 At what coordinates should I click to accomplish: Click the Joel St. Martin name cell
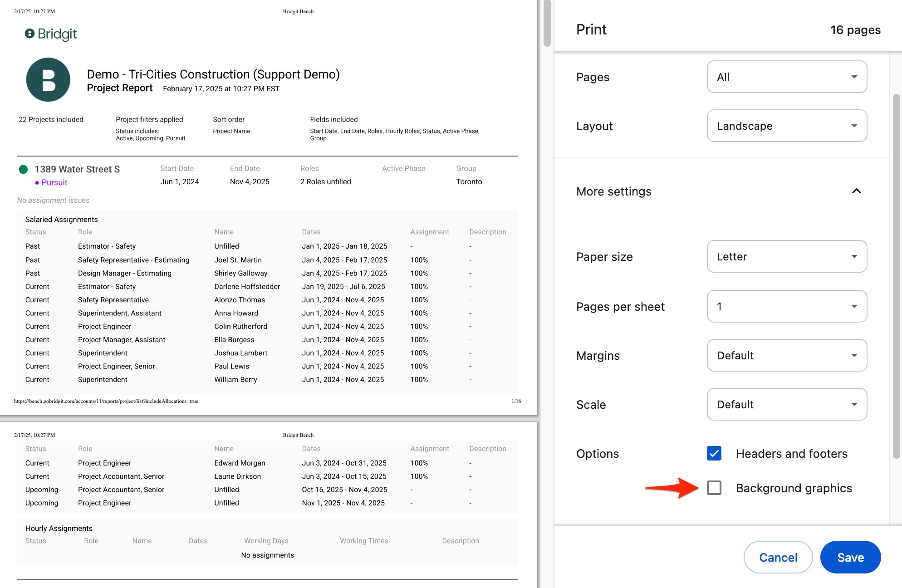point(238,260)
